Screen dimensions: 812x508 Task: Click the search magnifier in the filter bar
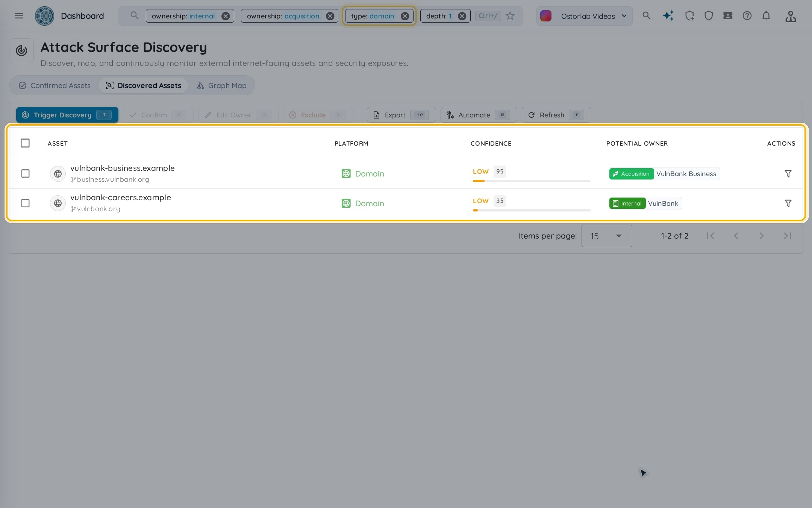tap(134, 15)
